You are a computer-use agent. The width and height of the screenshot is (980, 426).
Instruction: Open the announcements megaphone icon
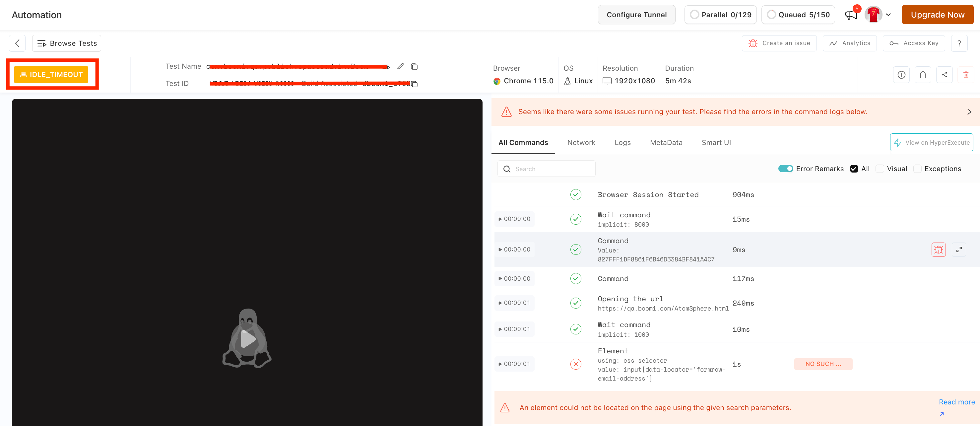[x=851, y=15]
